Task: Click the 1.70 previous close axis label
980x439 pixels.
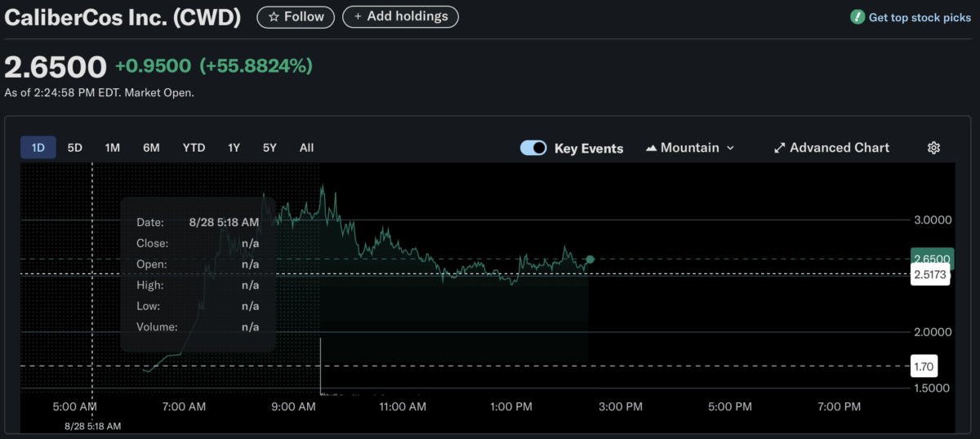Action: [x=924, y=366]
